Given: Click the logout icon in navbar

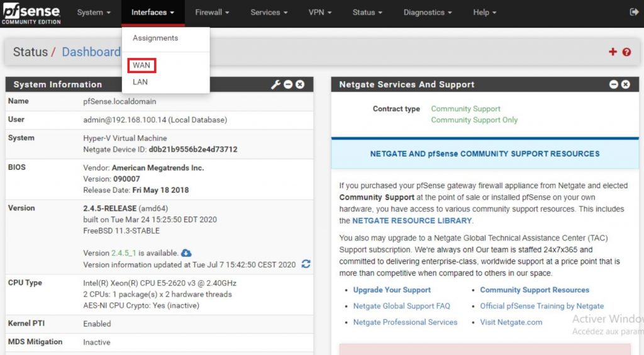Looking at the screenshot, I should click(x=634, y=13).
